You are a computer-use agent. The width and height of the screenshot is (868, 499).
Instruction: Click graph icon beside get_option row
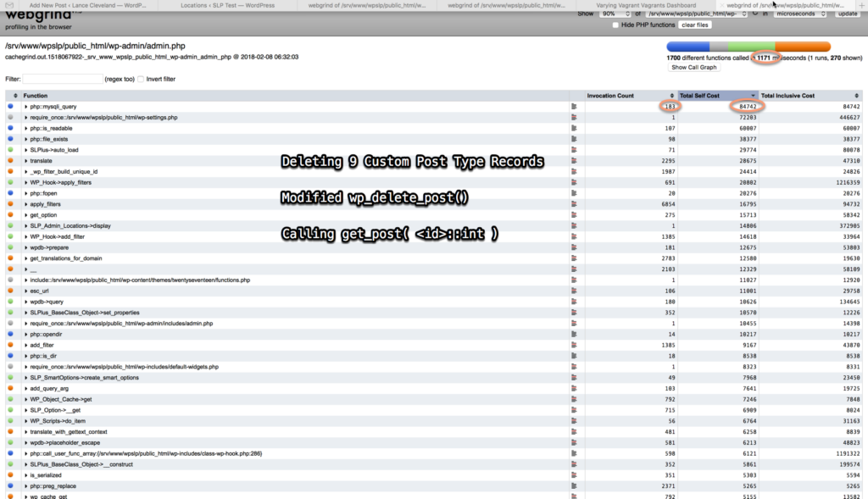click(574, 215)
